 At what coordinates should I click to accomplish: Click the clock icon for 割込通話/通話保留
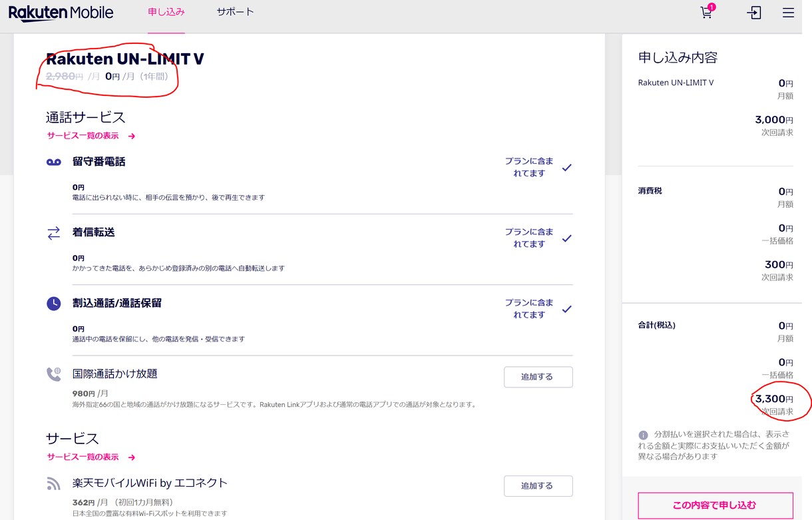54,304
